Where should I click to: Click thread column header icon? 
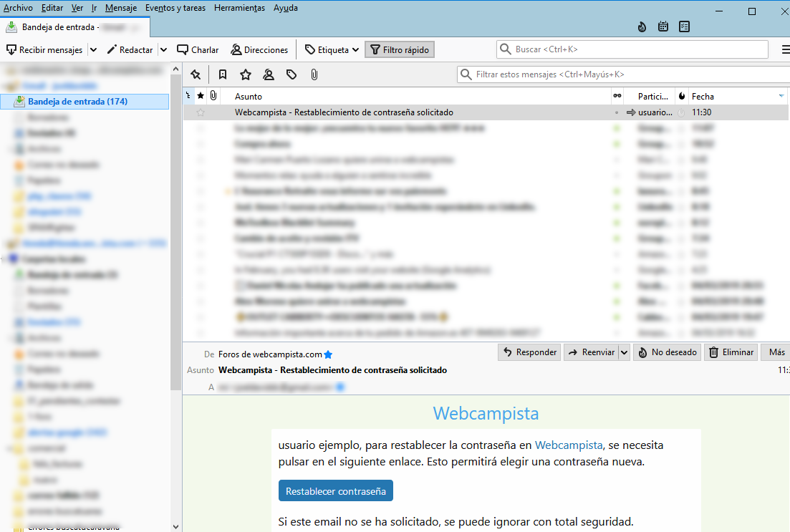tap(188, 96)
